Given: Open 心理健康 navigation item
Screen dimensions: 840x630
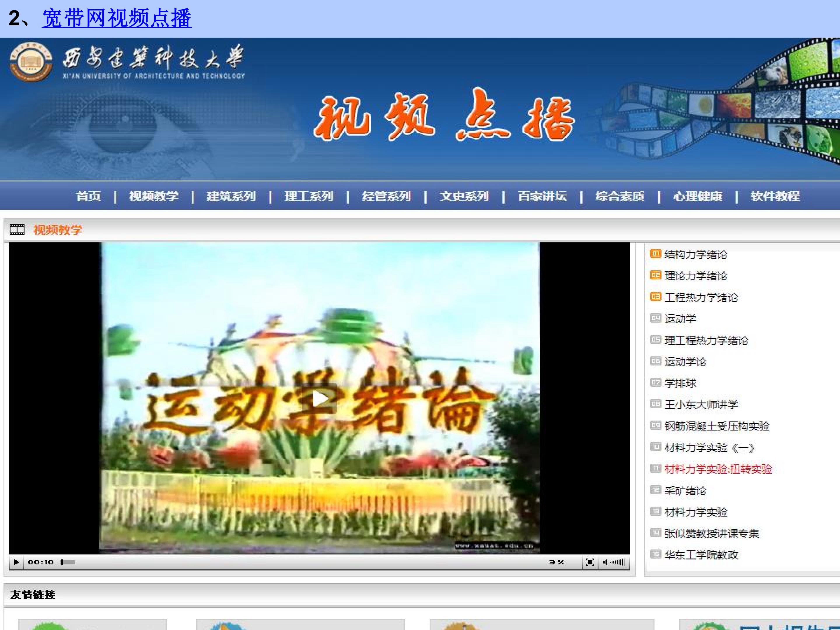Looking at the screenshot, I should click(x=697, y=196).
